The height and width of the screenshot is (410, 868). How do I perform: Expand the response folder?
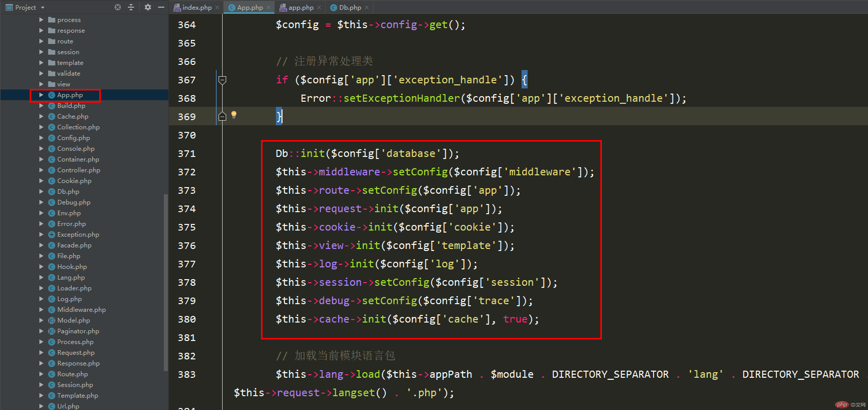pos(41,31)
